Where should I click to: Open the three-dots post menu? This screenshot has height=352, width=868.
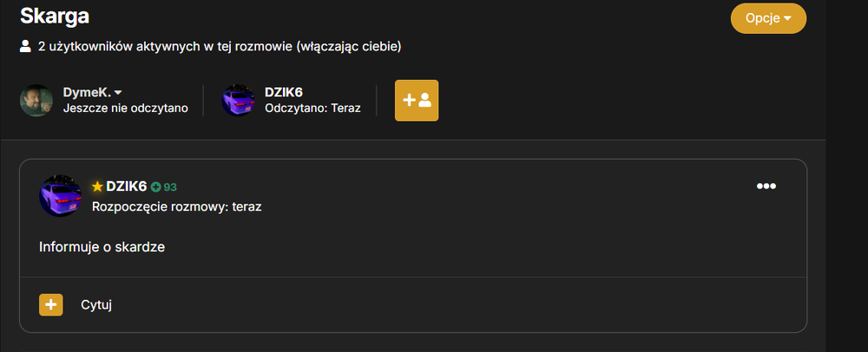point(766,186)
